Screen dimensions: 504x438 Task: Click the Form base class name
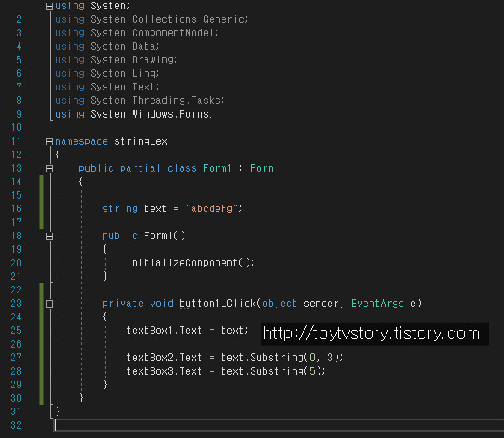(x=262, y=168)
